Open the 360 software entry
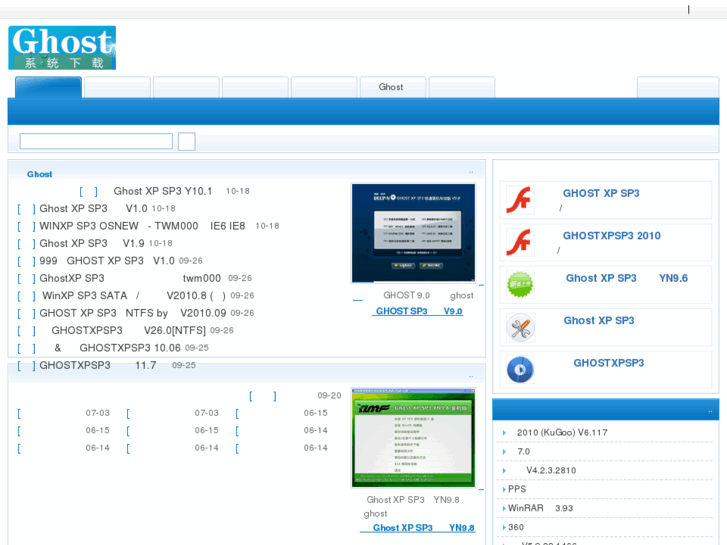Viewport: 727px width, 545px height. click(x=514, y=527)
